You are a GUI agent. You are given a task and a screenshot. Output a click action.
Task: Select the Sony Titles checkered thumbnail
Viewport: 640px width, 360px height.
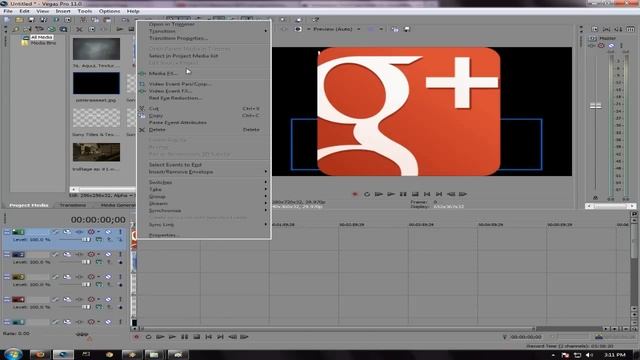[x=96, y=118]
